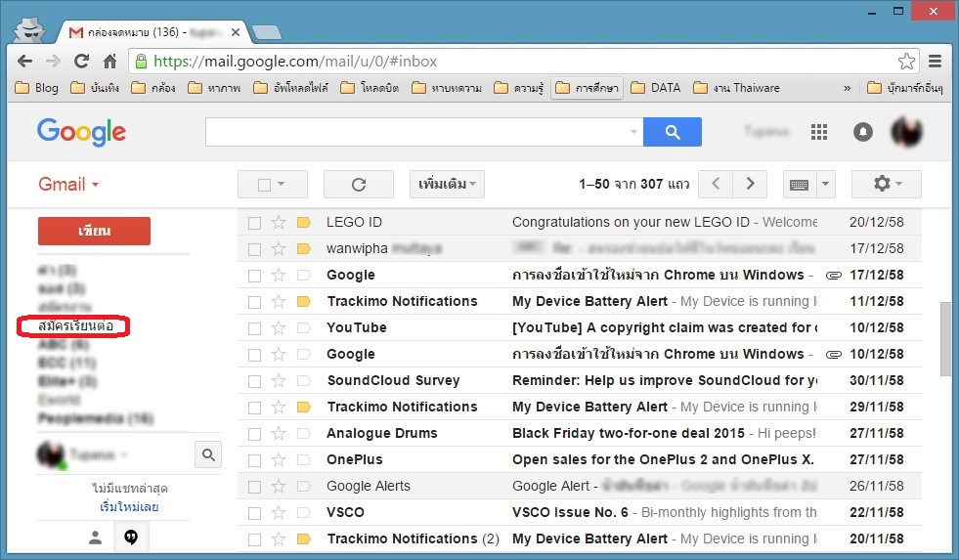Open the เพิ่มเติม (More) dropdown
Image resolution: width=959 pixels, height=560 pixels.
(x=447, y=184)
